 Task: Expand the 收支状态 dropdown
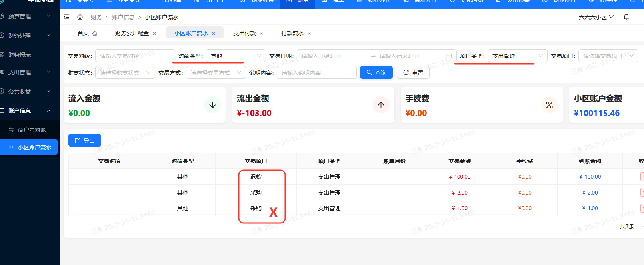coord(125,73)
